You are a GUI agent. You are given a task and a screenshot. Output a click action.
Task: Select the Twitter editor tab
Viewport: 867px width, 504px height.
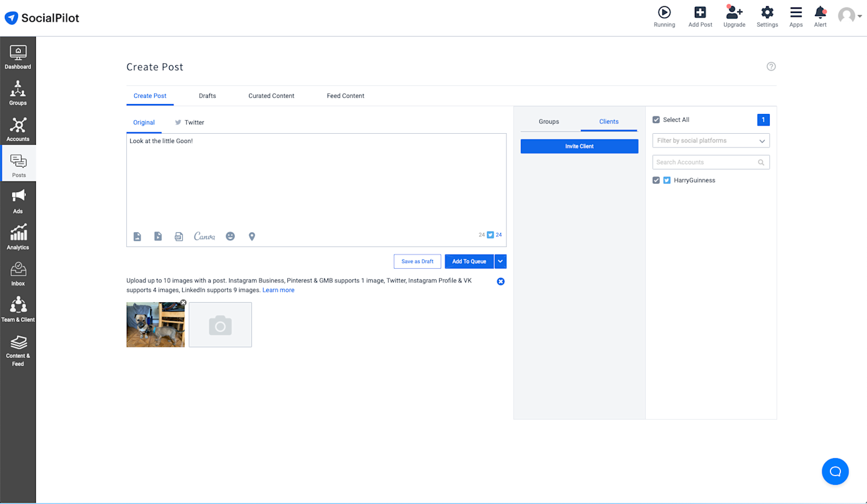point(190,123)
